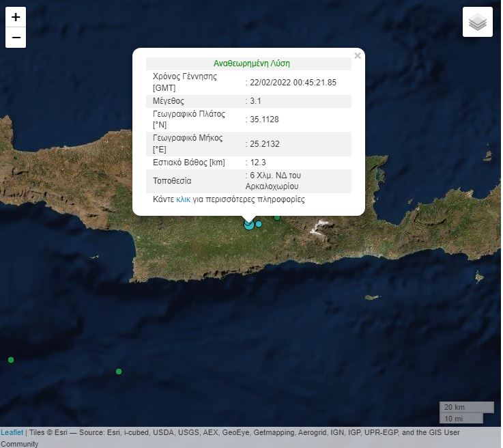Select the green marker right of cyan markers
The image size is (503, 448).
(277, 217)
